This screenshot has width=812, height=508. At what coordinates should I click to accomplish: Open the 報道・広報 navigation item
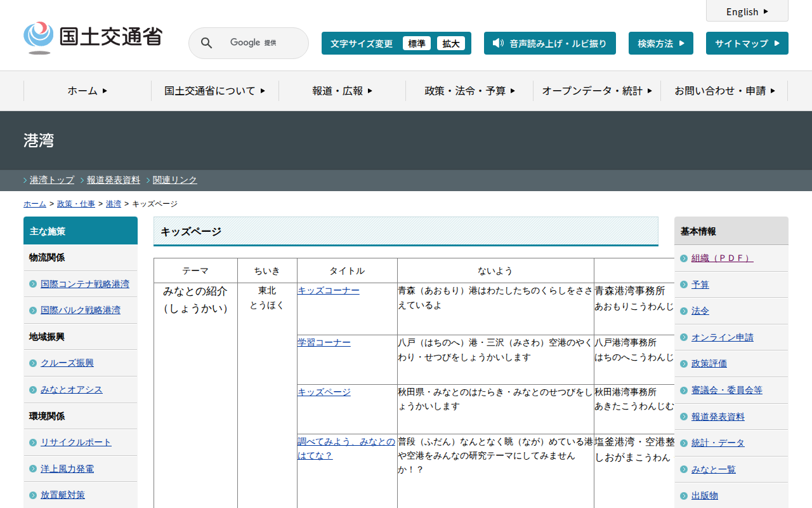pos(342,91)
